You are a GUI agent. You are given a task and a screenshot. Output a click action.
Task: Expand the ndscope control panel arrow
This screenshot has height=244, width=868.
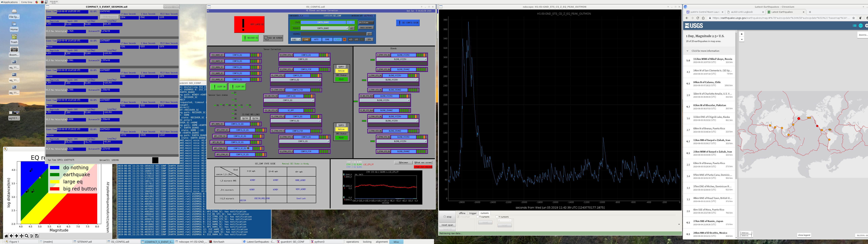[679, 224]
